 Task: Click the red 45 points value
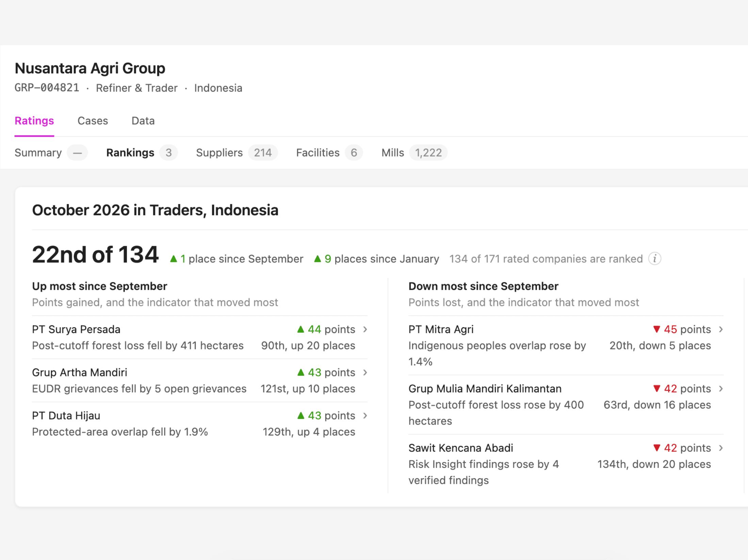682,329
